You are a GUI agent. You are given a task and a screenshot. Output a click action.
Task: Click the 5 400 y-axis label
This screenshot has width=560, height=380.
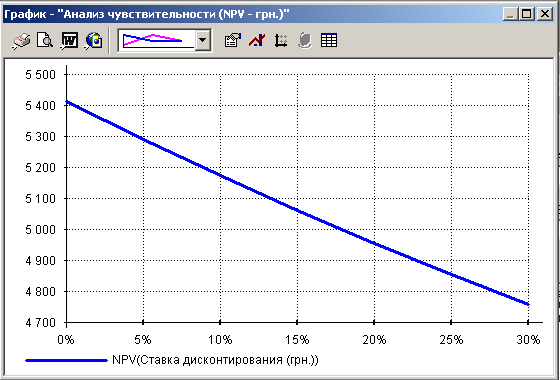click(40, 106)
